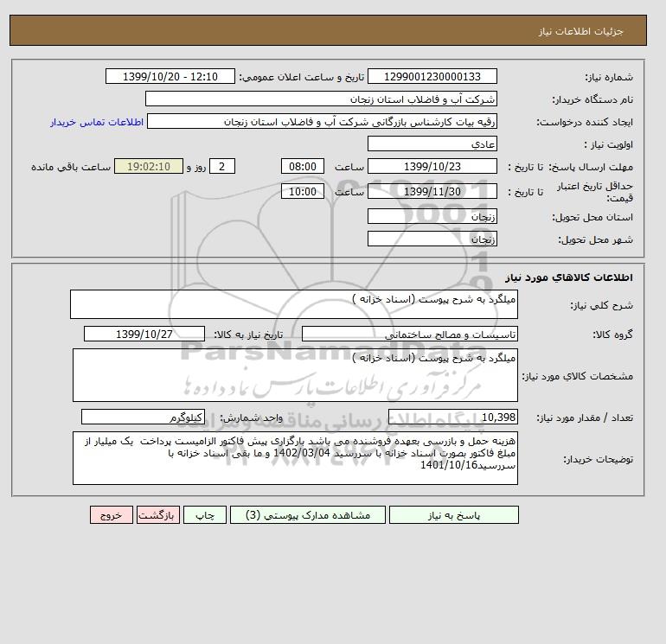Click the label گروه کالا
The height and width of the screenshot is (644, 666).
(x=612, y=335)
